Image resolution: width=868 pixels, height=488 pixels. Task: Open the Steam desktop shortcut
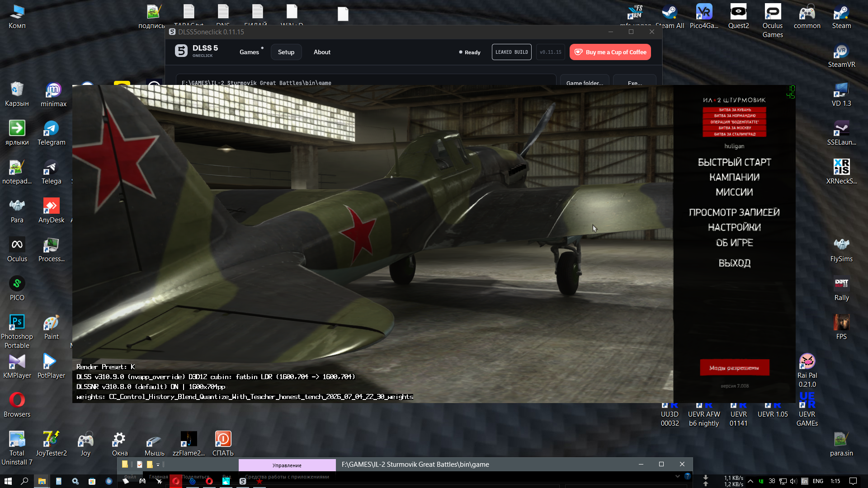coord(841,17)
